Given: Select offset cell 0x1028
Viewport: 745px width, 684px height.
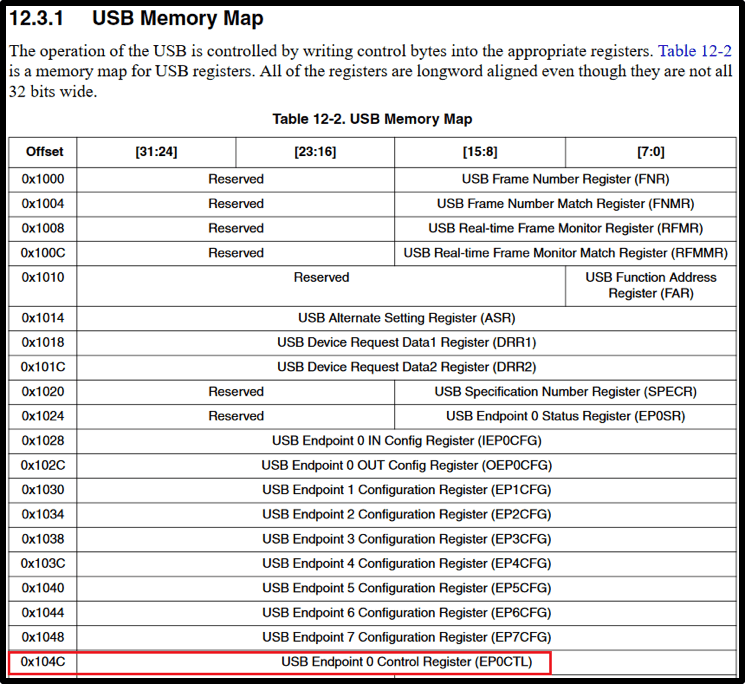Looking at the screenshot, I should point(43,441).
